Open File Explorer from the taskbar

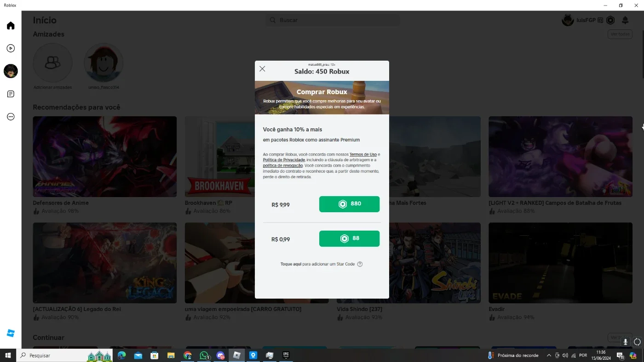[171, 356]
